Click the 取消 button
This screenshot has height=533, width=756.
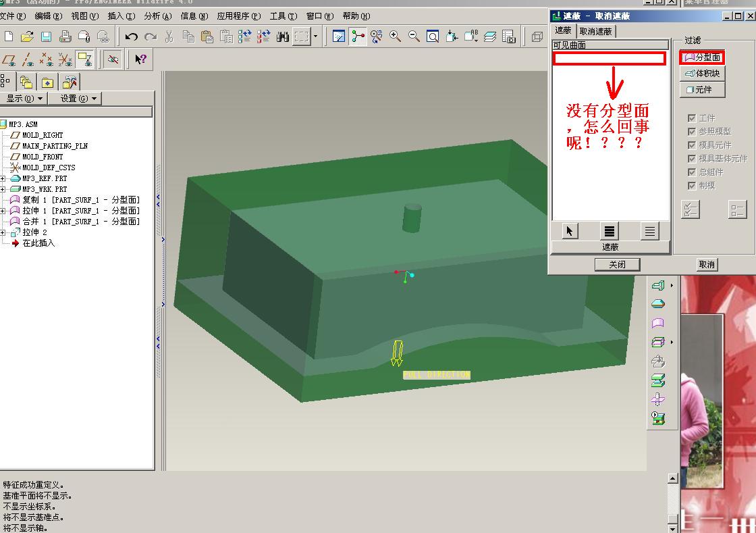(x=707, y=264)
